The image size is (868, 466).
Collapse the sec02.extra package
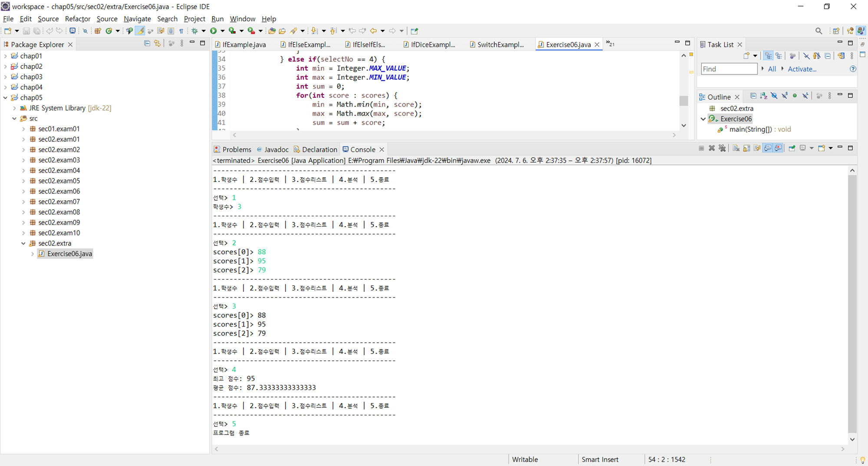(x=23, y=244)
